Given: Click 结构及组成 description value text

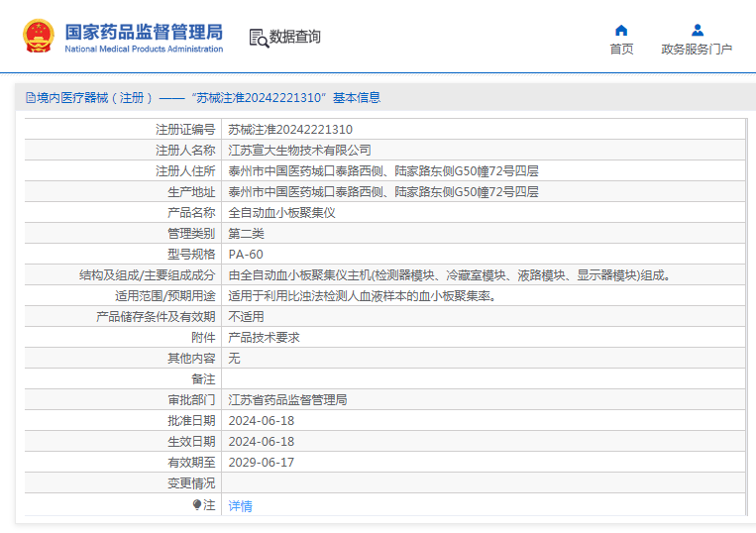Looking at the screenshot, I should [x=450, y=275].
